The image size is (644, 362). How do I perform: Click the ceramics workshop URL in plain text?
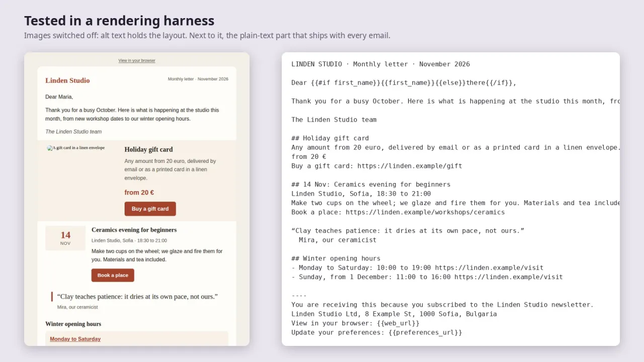425,212
